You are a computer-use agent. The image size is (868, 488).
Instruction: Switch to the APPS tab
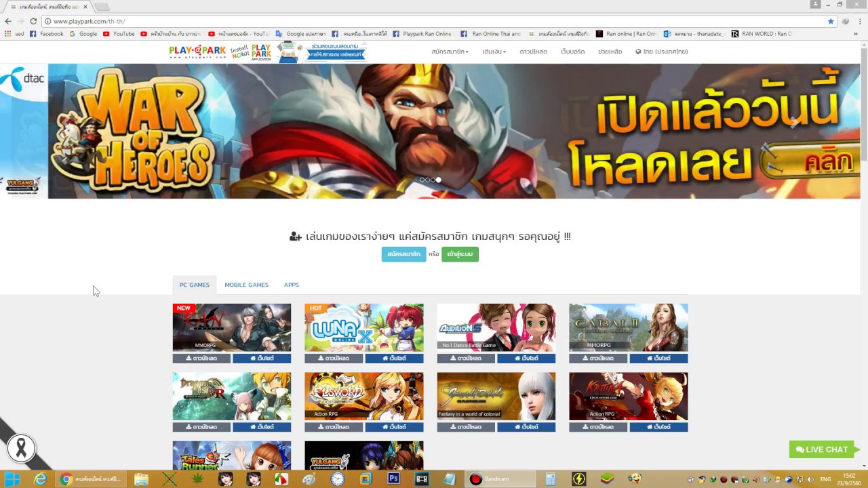pyautogui.click(x=292, y=285)
